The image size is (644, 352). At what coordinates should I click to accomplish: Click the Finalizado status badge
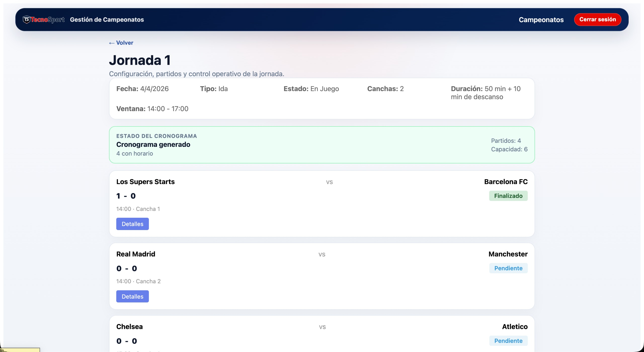click(508, 196)
